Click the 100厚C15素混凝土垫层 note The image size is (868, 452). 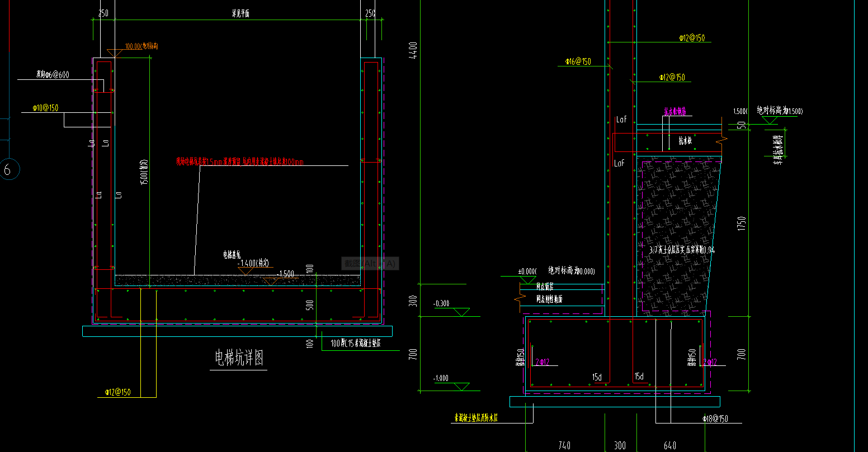(x=356, y=344)
